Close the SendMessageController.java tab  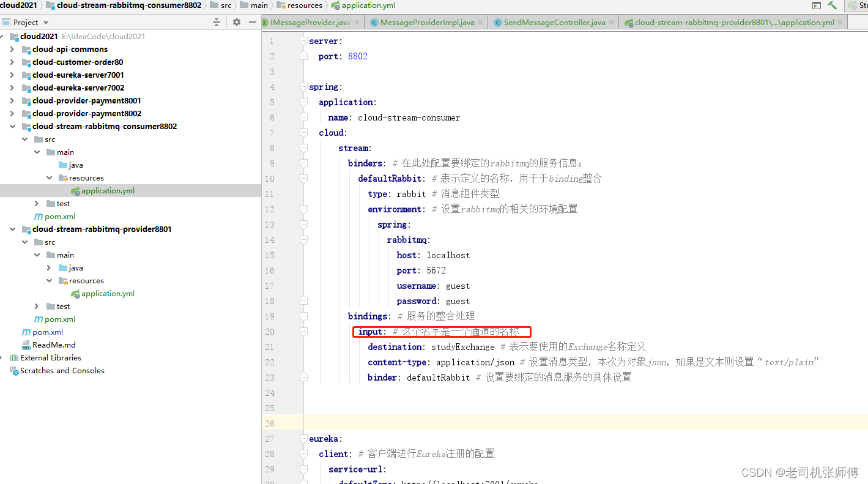point(612,23)
